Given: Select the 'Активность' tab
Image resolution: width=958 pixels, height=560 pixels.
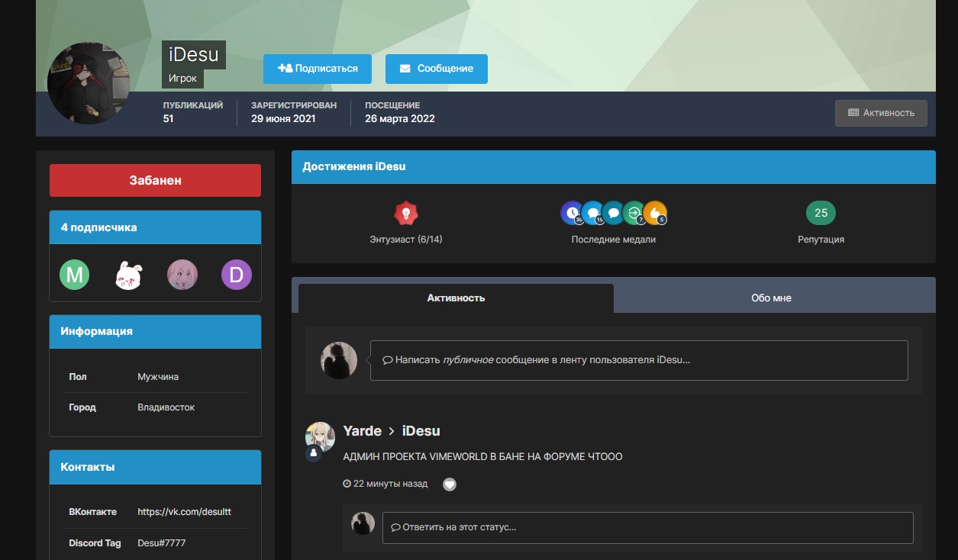Looking at the screenshot, I should [x=456, y=298].
